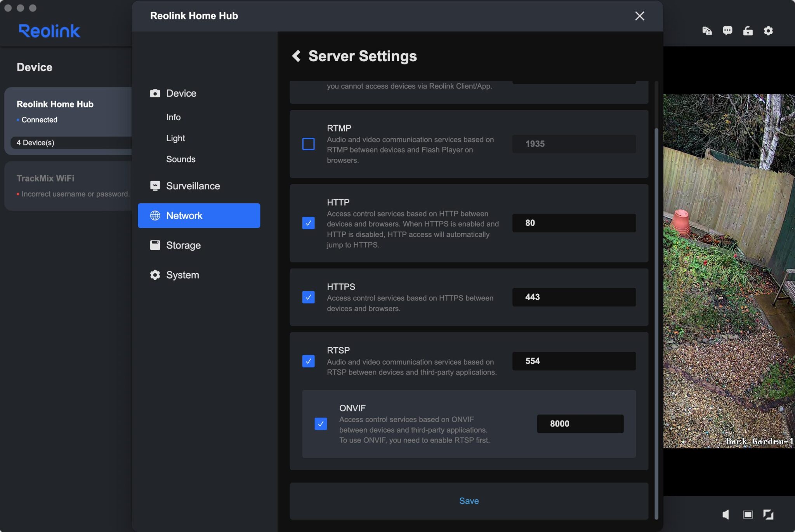Enable the RTMP checkbox
Image resolution: width=795 pixels, height=532 pixels.
tap(308, 144)
